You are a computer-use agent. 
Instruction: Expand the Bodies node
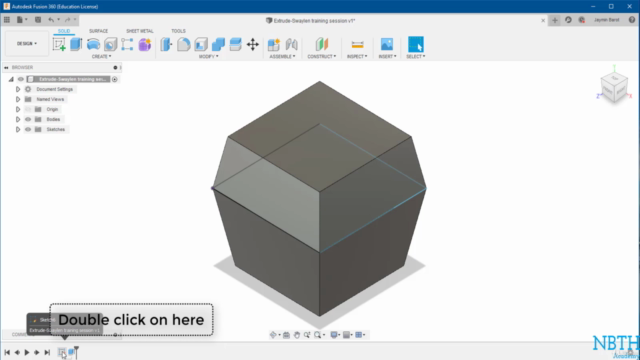pos(18,119)
